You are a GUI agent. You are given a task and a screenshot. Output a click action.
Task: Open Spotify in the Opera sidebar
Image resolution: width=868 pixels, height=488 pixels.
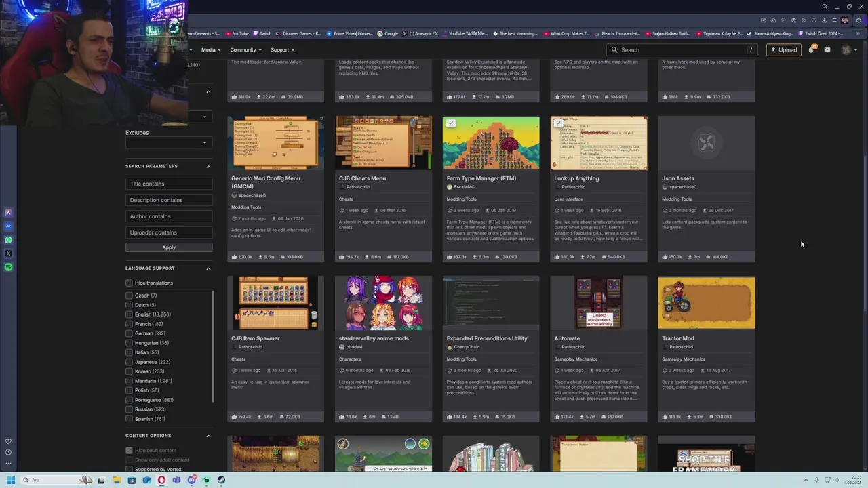coord(8,267)
